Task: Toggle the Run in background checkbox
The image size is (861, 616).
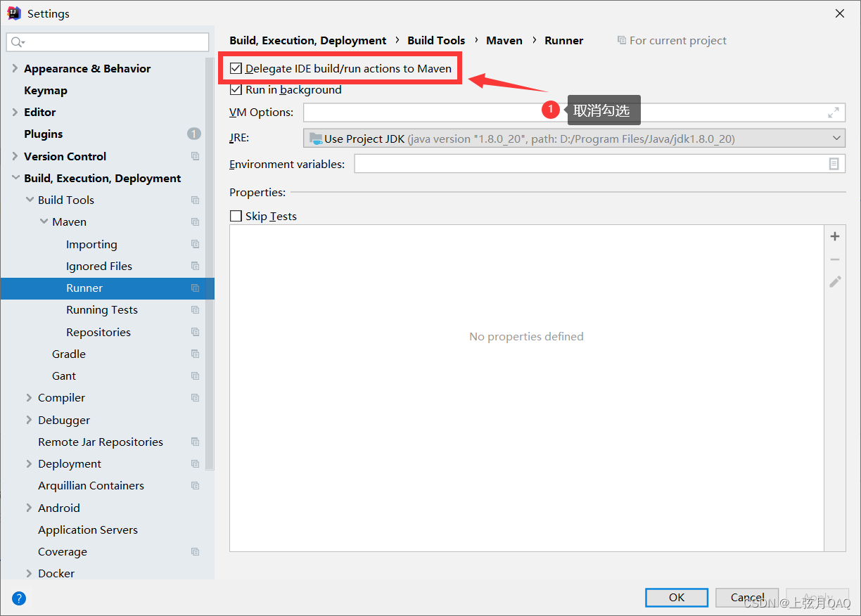Action: (236, 89)
